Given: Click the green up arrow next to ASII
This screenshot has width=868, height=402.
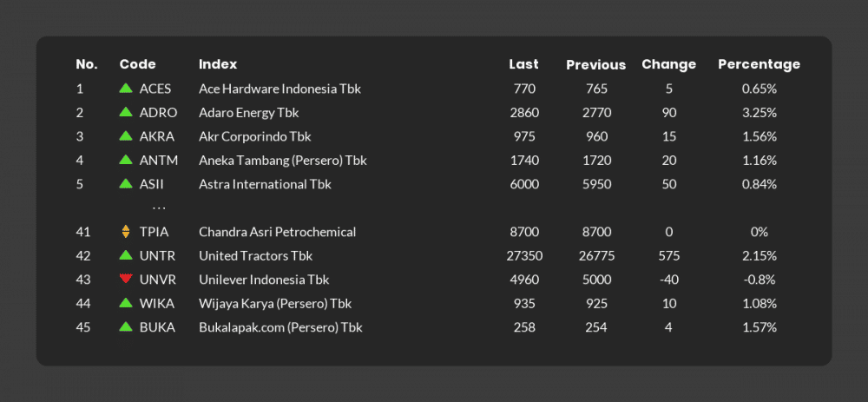Looking at the screenshot, I should [126, 183].
